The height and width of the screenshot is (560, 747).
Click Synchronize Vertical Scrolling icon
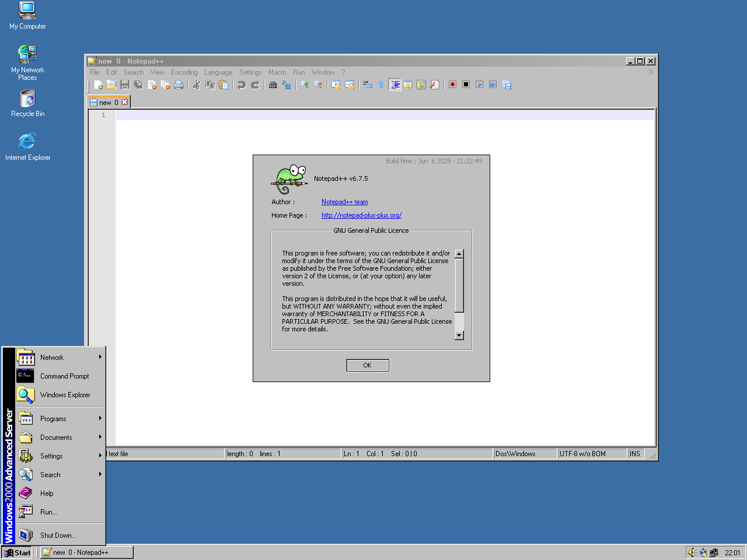point(336,85)
